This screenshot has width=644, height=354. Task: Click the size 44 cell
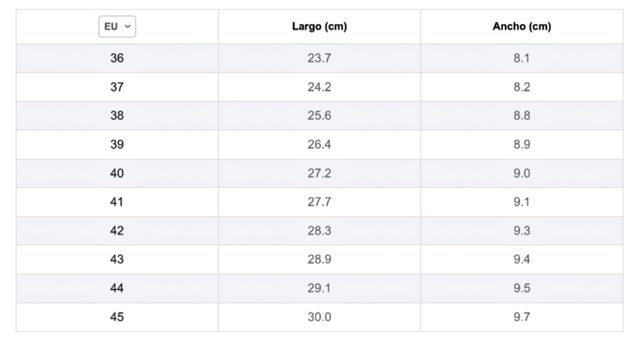pos(117,289)
